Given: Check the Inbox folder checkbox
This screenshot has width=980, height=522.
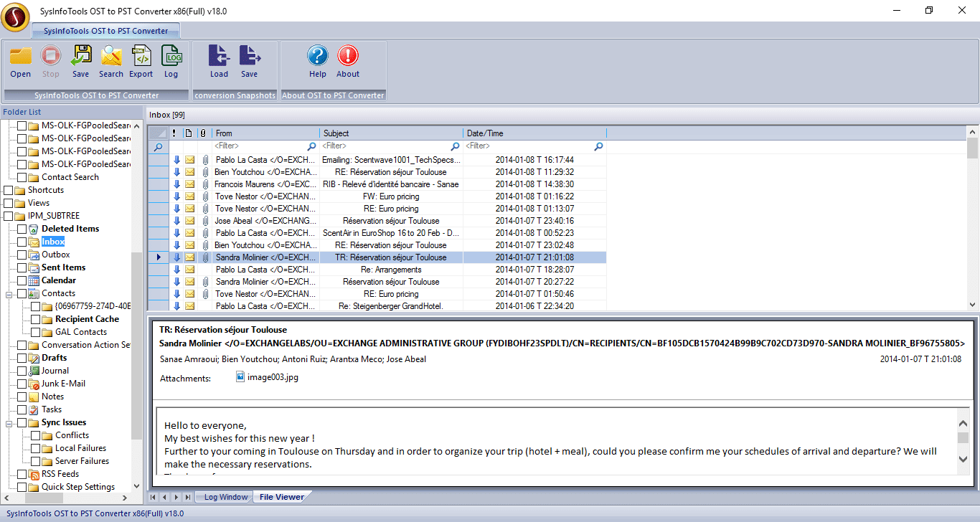Looking at the screenshot, I should point(22,242).
